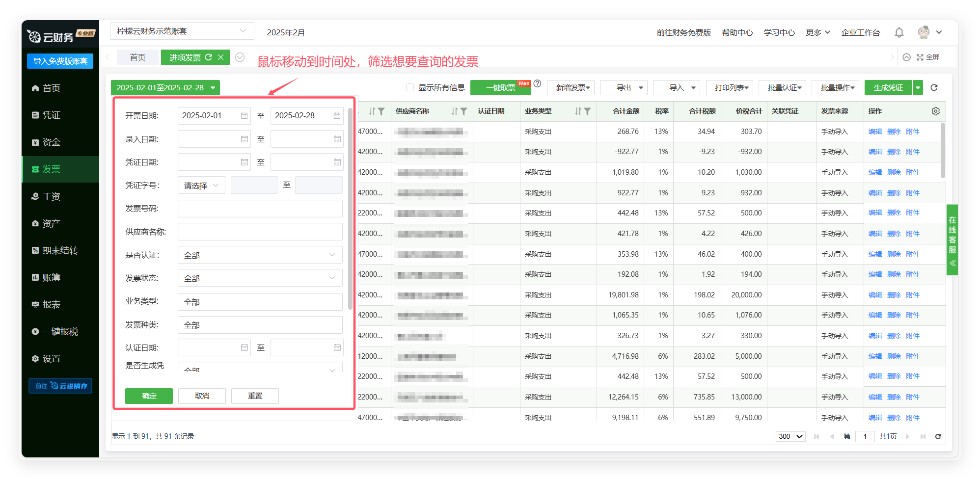Toggle the 显示所有信息 checkbox
Screen dimensions: 980x479
tap(410, 88)
